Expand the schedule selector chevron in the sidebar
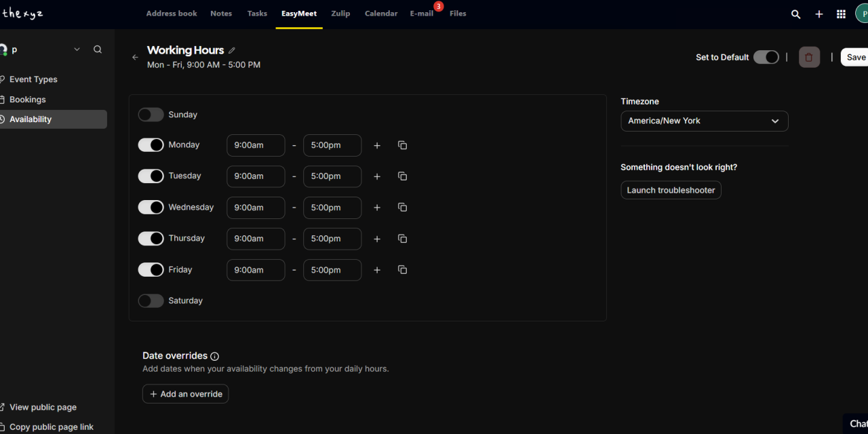Screen dimensions: 868x434 click(77, 49)
